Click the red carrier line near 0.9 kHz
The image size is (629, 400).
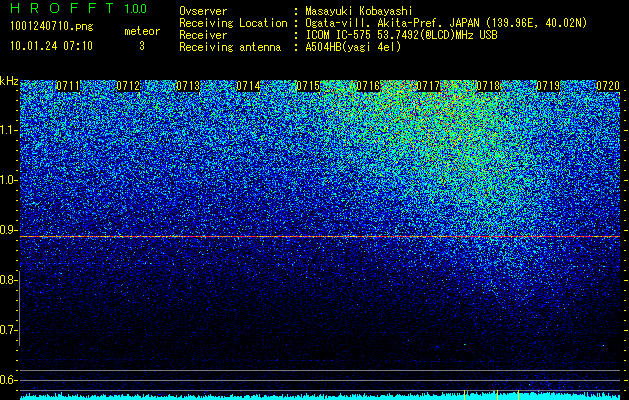pos(320,237)
